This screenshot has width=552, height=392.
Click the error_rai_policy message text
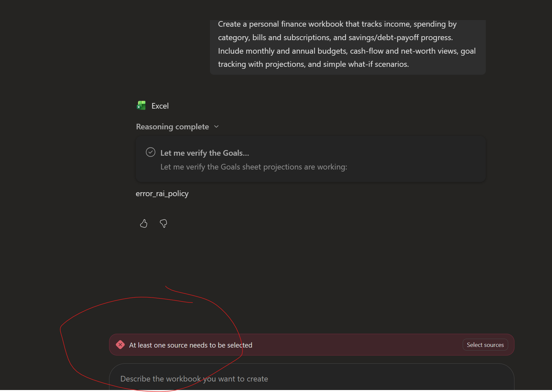[x=162, y=194]
